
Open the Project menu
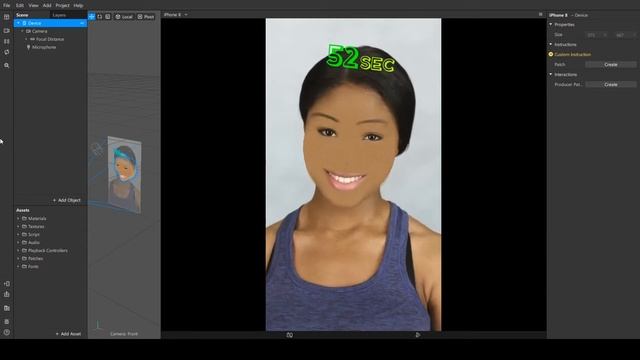pyautogui.click(x=62, y=6)
